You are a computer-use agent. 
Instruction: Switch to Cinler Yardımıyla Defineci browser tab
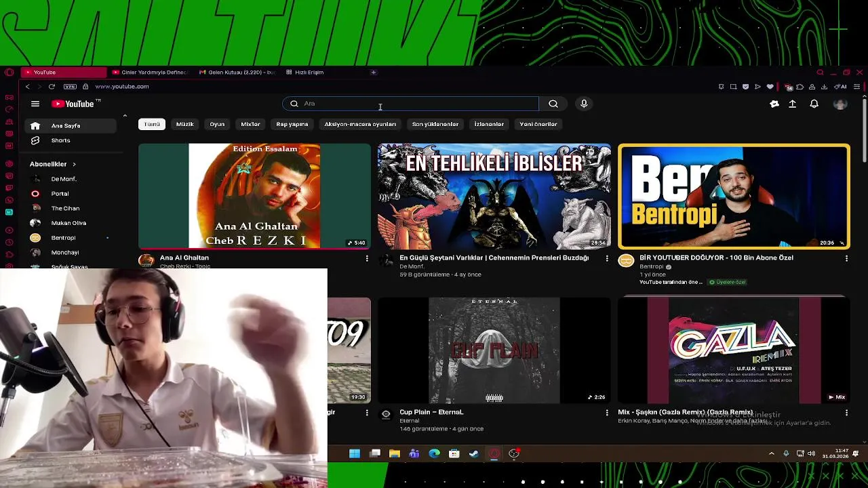[x=151, y=72]
